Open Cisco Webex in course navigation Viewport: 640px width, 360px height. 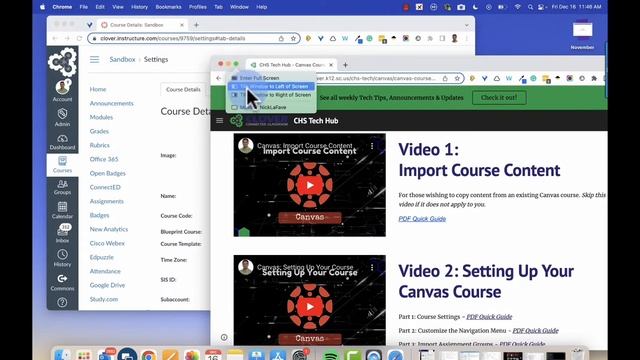click(x=107, y=243)
